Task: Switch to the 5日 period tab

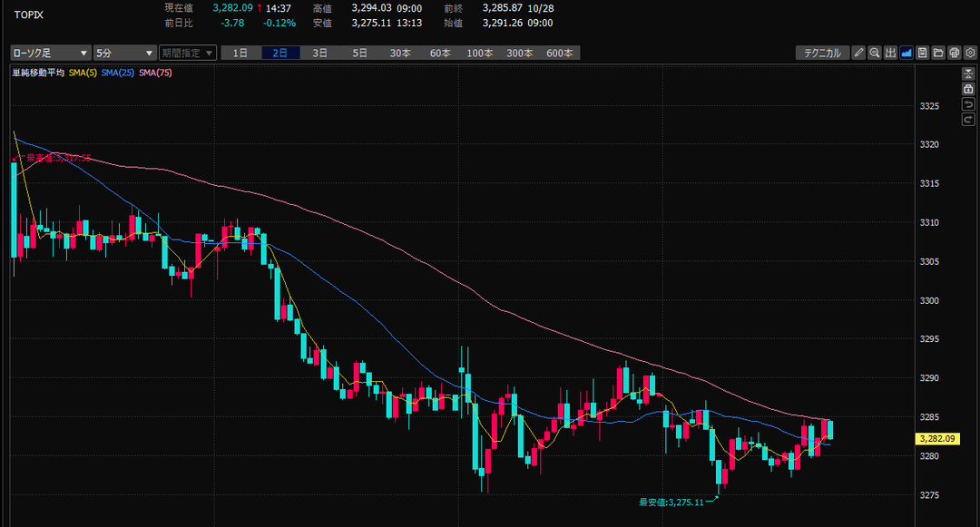Action: click(x=360, y=53)
